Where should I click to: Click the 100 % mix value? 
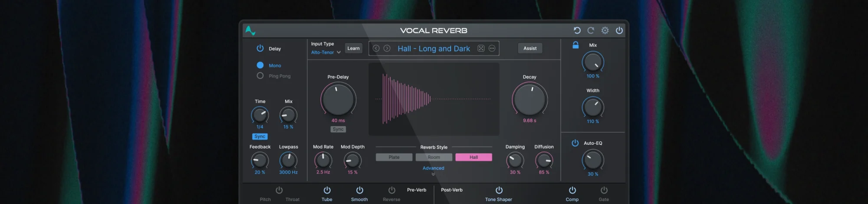[x=593, y=76]
